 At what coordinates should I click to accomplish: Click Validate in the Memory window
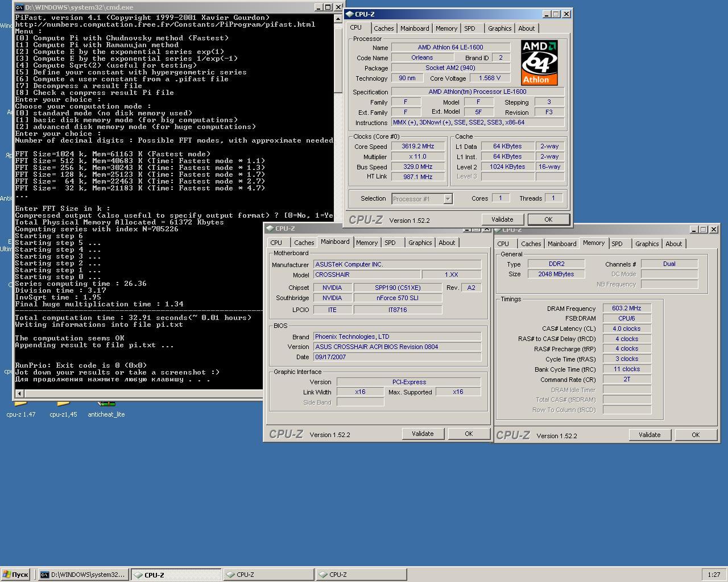(x=650, y=435)
